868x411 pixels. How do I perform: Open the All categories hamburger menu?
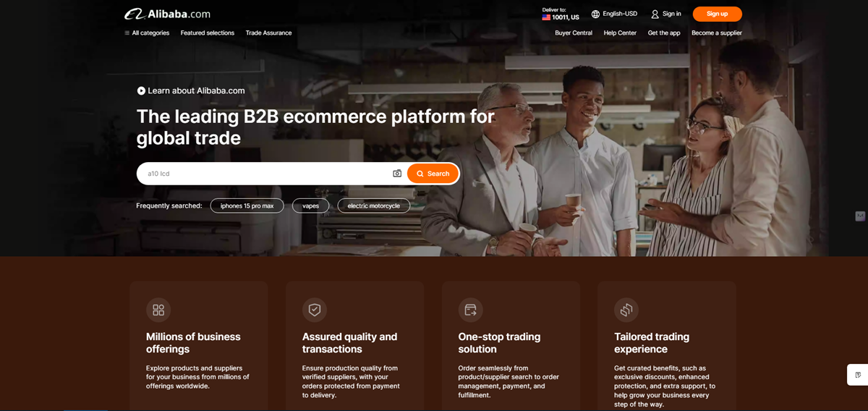[x=147, y=33]
